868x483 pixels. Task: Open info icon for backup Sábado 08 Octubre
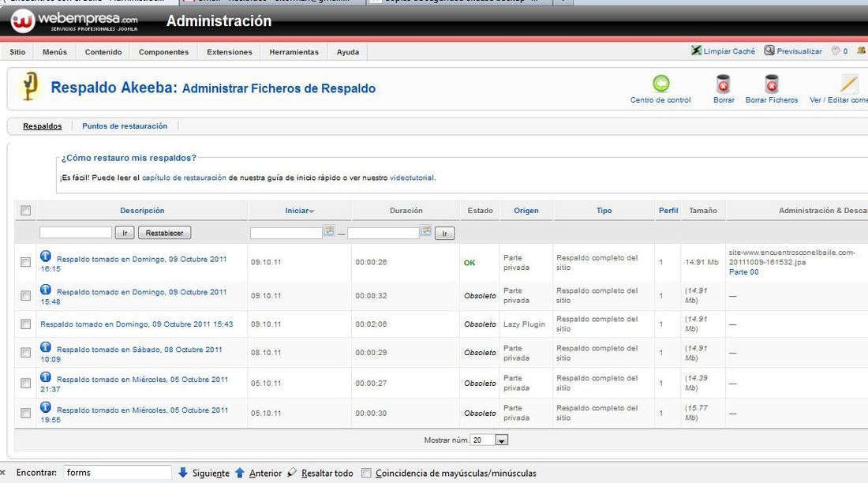pos(46,346)
